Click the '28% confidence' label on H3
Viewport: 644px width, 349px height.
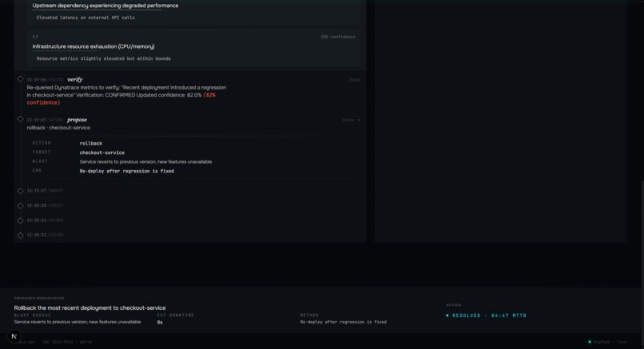(338, 37)
